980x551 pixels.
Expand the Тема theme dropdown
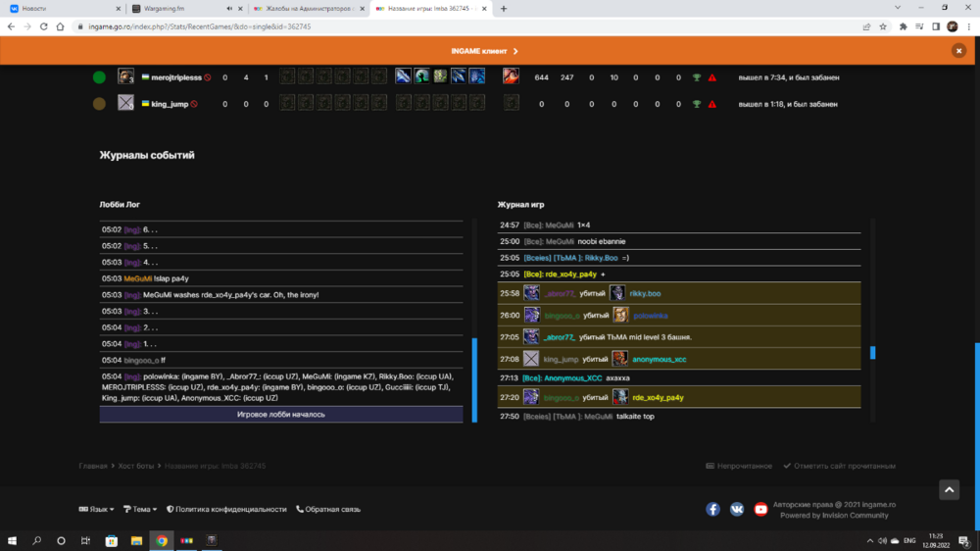(x=141, y=509)
